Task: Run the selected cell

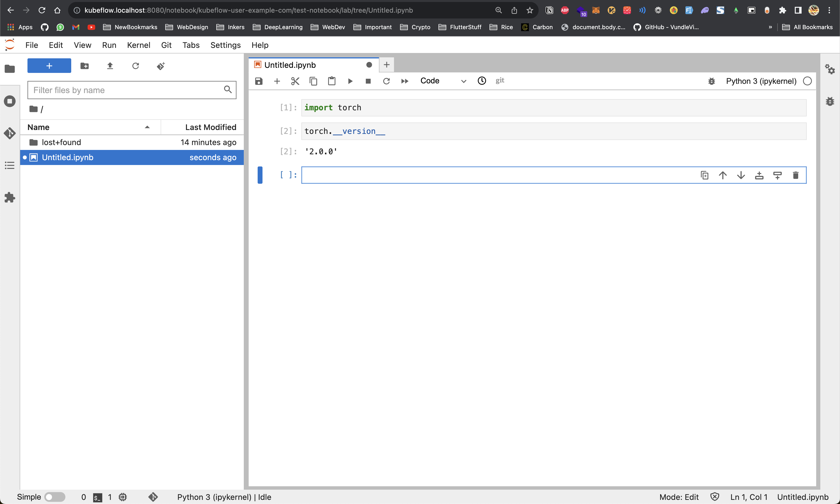Action: (350, 81)
